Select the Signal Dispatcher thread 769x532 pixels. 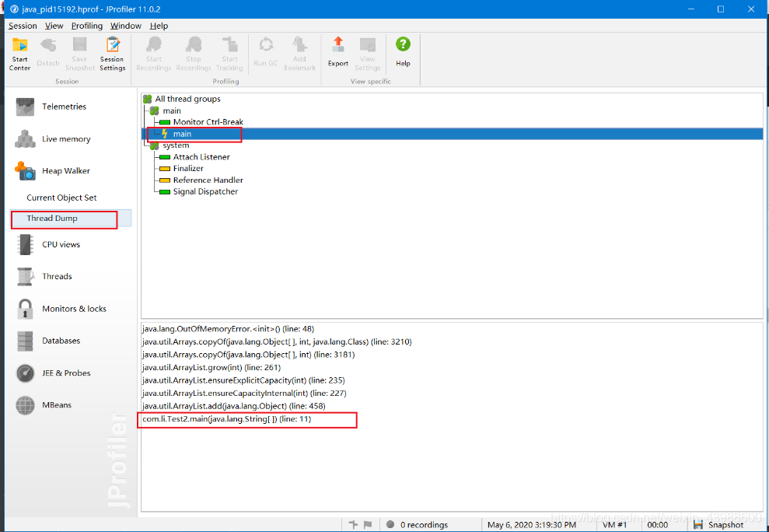205,191
